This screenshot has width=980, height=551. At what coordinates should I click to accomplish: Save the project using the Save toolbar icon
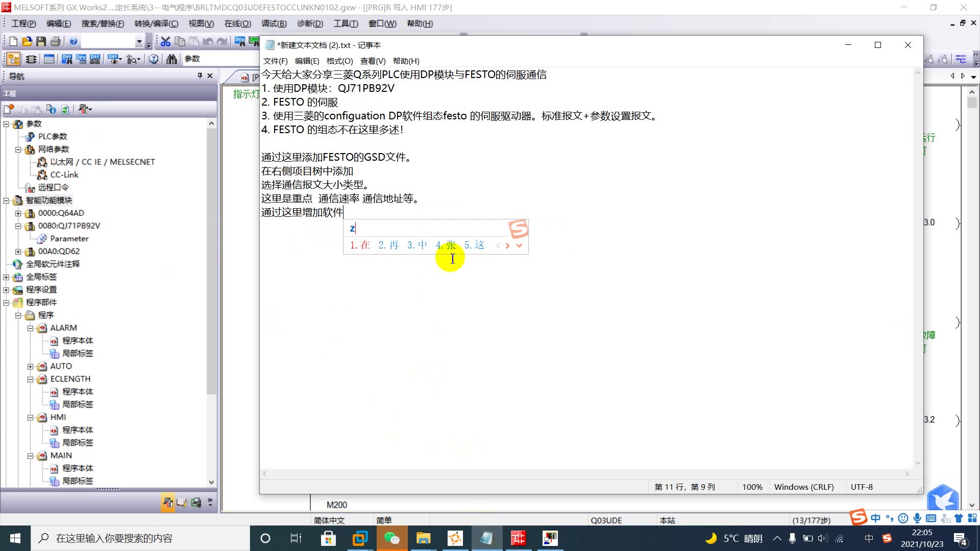pos(41,41)
